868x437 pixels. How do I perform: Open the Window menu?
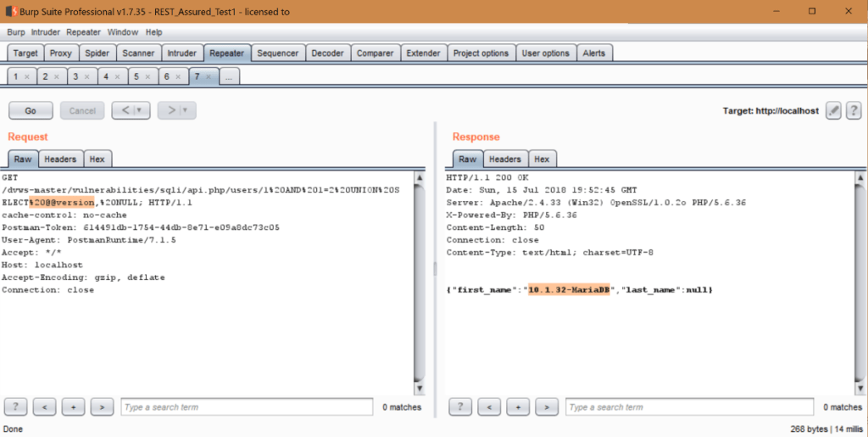[x=123, y=32]
